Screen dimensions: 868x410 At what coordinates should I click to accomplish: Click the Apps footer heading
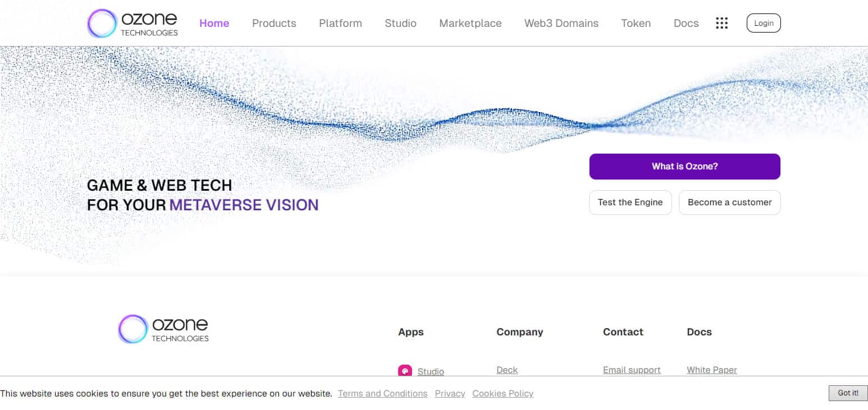411,332
